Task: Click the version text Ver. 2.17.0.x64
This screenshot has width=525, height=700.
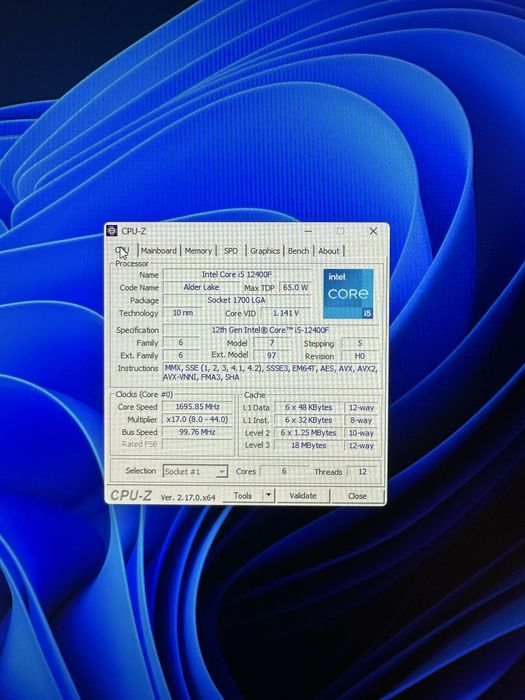Action: pos(188,497)
